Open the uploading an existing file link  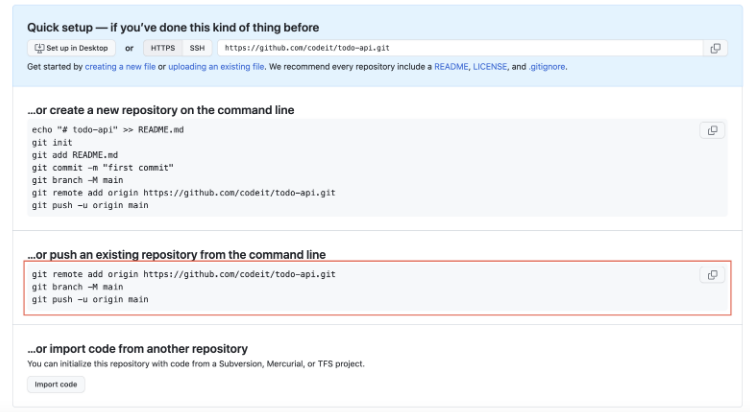point(216,67)
